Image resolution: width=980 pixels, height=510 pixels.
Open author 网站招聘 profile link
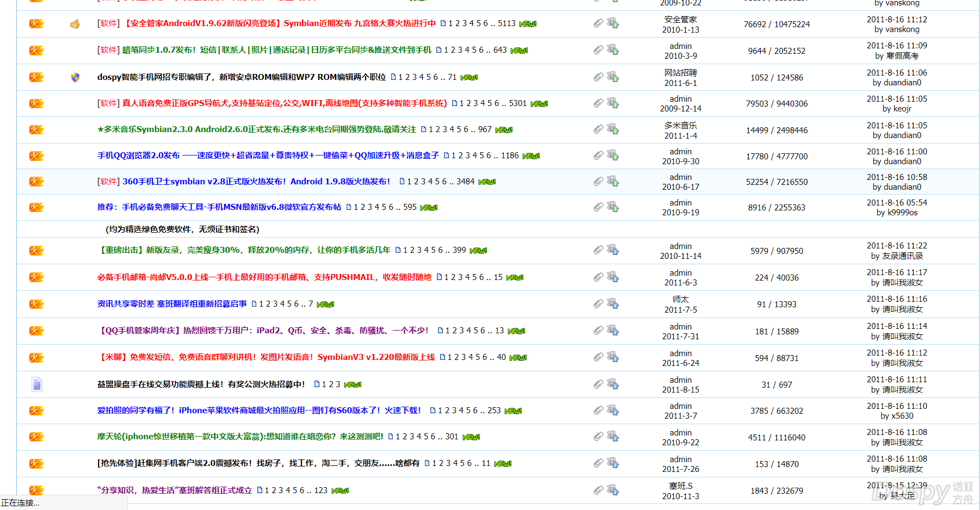[x=680, y=72]
